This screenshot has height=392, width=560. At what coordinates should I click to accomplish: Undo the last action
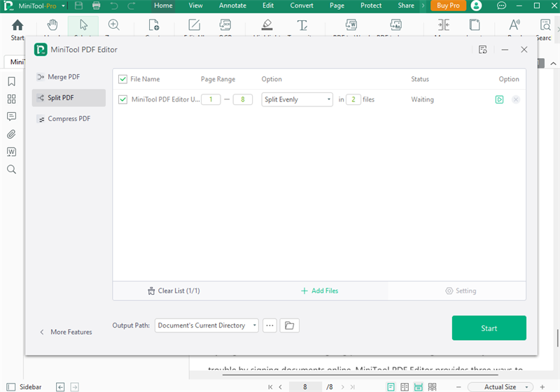click(114, 6)
